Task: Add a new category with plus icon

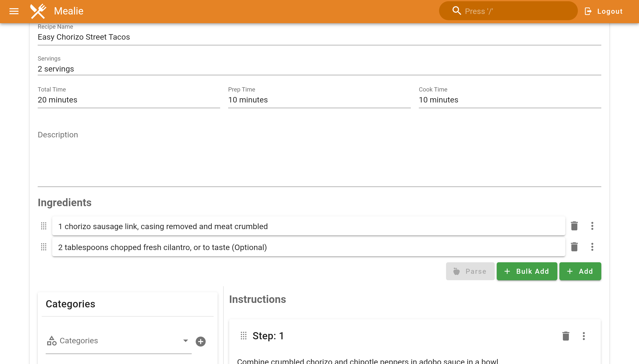Action: pos(200,342)
